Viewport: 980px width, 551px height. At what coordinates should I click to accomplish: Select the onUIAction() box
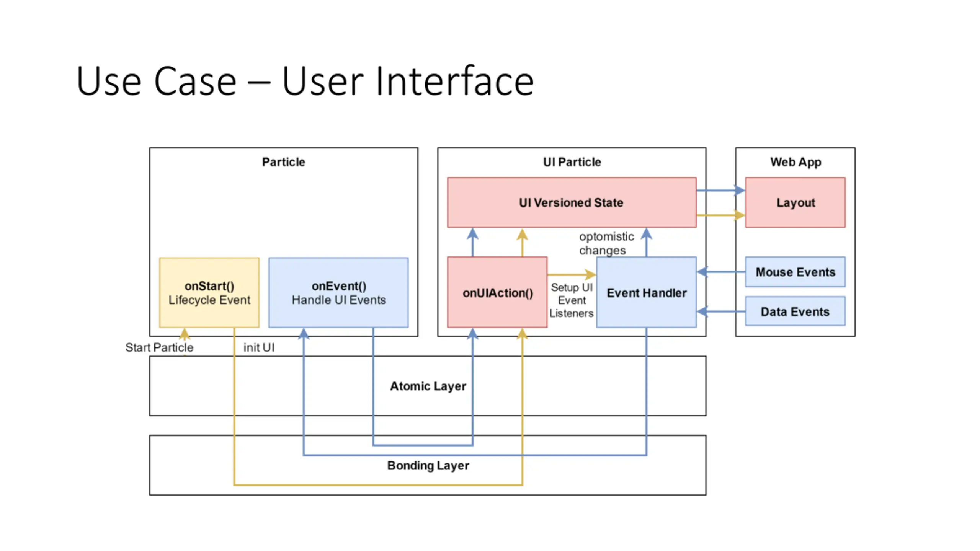point(497,292)
